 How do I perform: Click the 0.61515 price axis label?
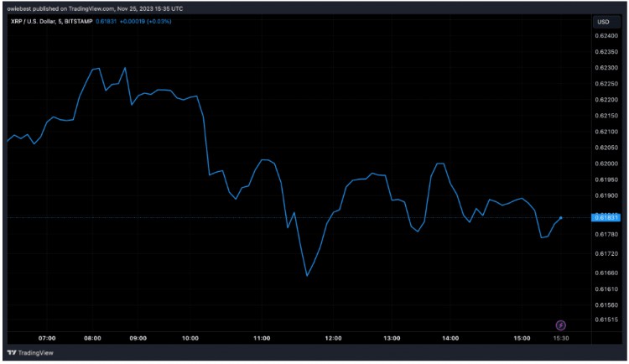[606, 320]
